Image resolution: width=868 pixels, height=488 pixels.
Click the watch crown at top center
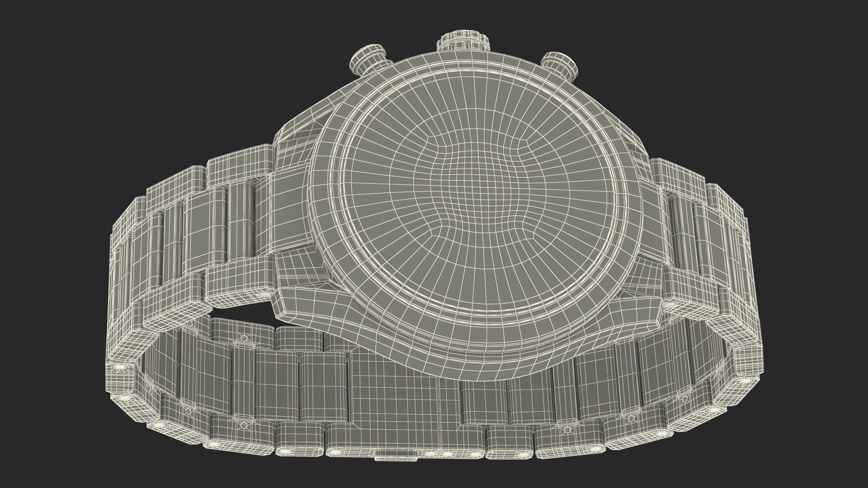464,40
